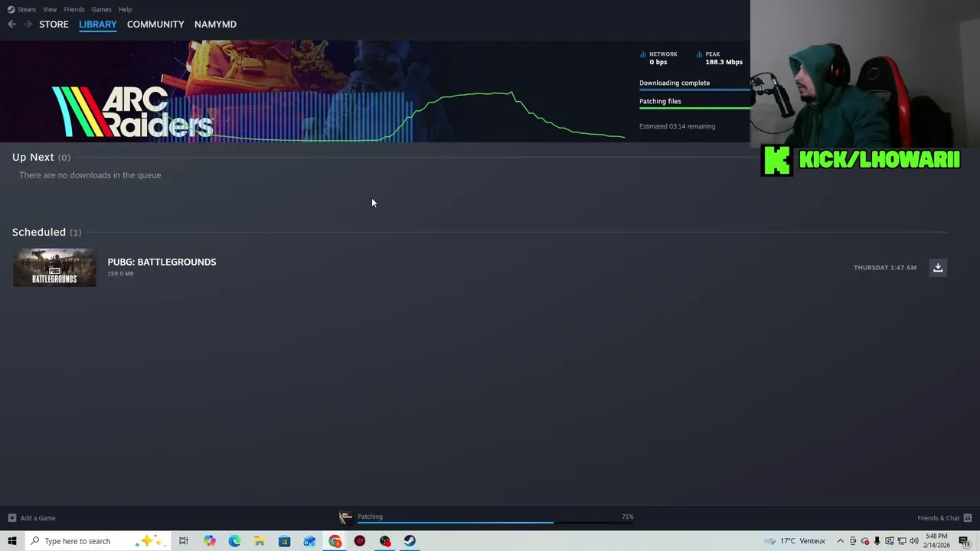Click the 'Patching files' status text
This screenshot has width=980, height=551.
coord(660,101)
